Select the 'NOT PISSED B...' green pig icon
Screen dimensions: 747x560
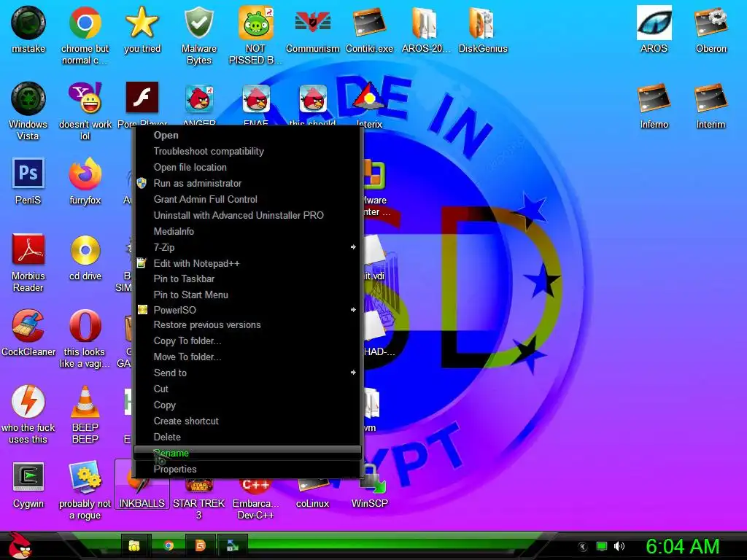click(256, 23)
